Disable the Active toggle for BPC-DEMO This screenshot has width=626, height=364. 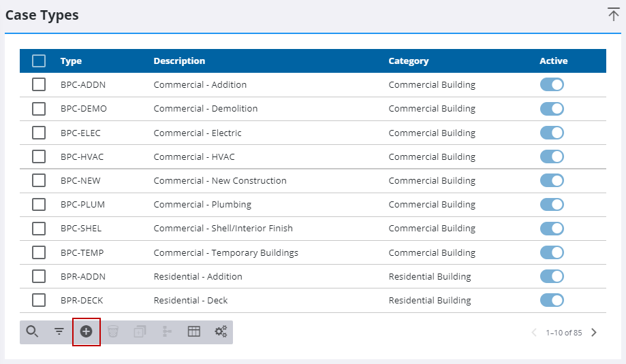pyautogui.click(x=552, y=109)
